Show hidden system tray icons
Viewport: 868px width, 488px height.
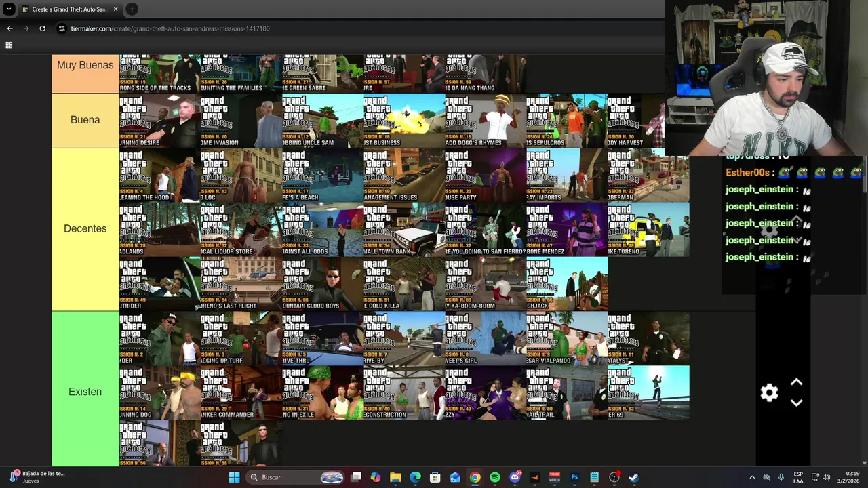click(x=752, y=477)
